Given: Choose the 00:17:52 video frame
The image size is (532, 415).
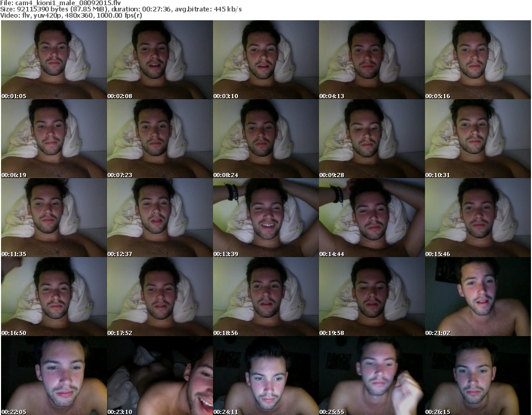Looking at the screenshot, I should pos(160,297).
